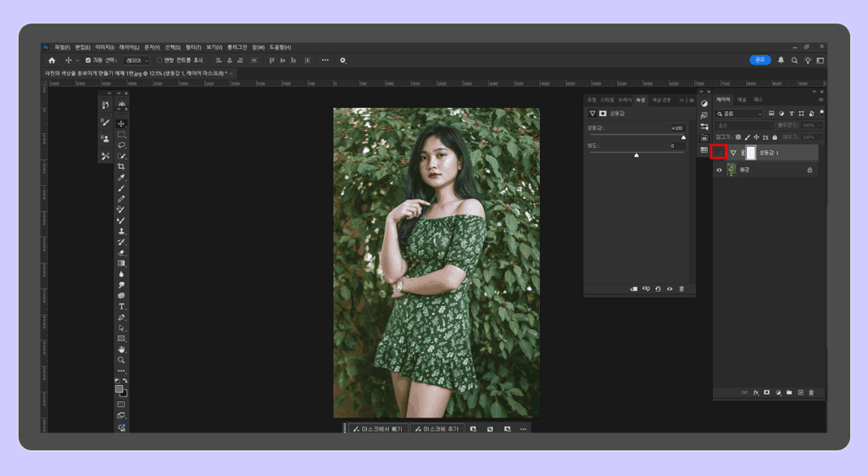Expand hidden tabs with >> in Properties panel
Viewport: 868px width, 476px height.
682,100
